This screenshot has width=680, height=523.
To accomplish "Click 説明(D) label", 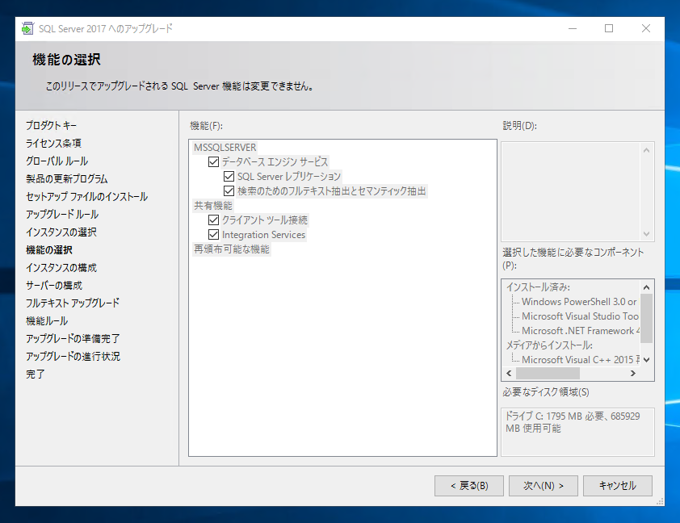I will pyautogui.click(x=520, y=126).
